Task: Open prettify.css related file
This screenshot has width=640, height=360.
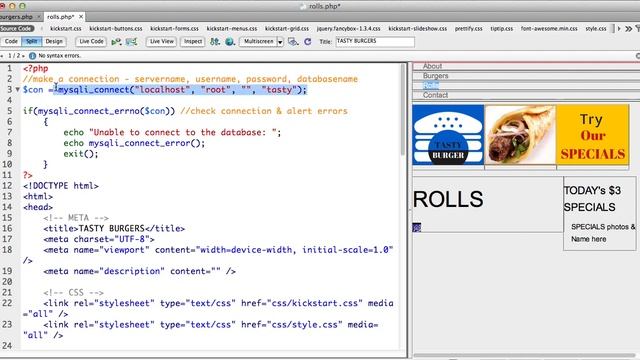Action: (x=468, y=29)
